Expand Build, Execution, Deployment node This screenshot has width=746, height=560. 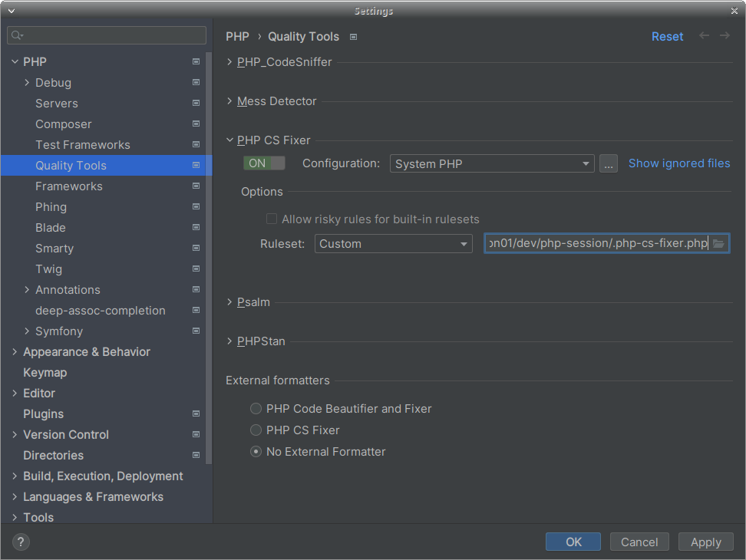[15, 476]
